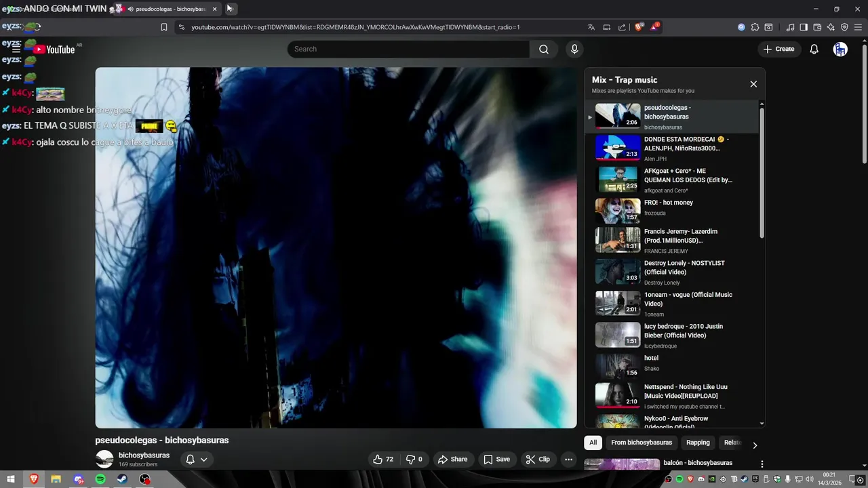
Task: Open the YouTube hamburger guide menu
Action: 16,49
